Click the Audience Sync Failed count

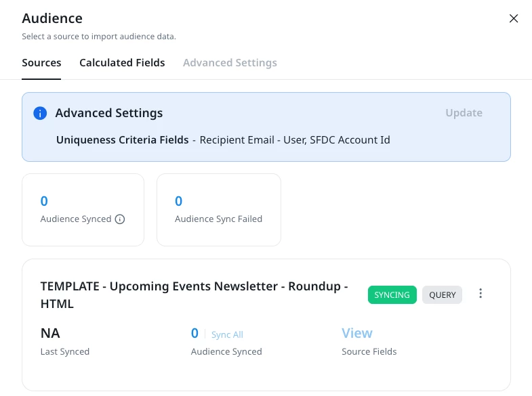[179, 201]
